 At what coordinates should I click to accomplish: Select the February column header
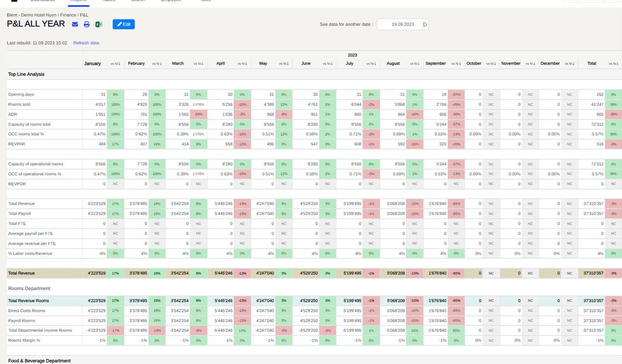pyautogui.click(x=136, y=63)
